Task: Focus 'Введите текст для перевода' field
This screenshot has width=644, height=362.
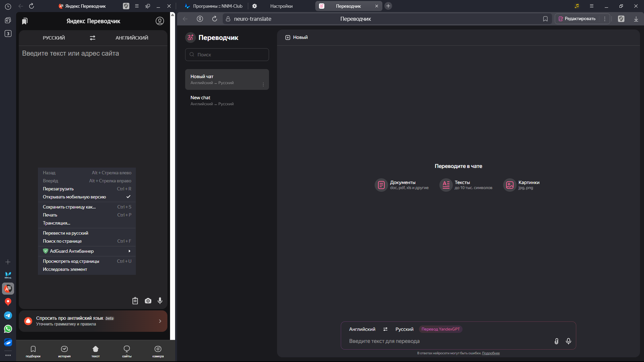Action: pyautogui.click(x=449, y=341)
